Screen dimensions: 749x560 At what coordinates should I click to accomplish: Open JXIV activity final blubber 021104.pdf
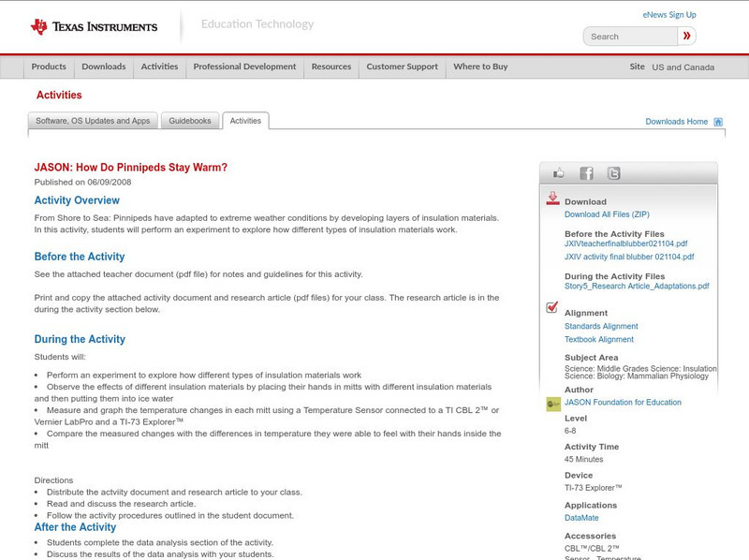coord(629,257)
